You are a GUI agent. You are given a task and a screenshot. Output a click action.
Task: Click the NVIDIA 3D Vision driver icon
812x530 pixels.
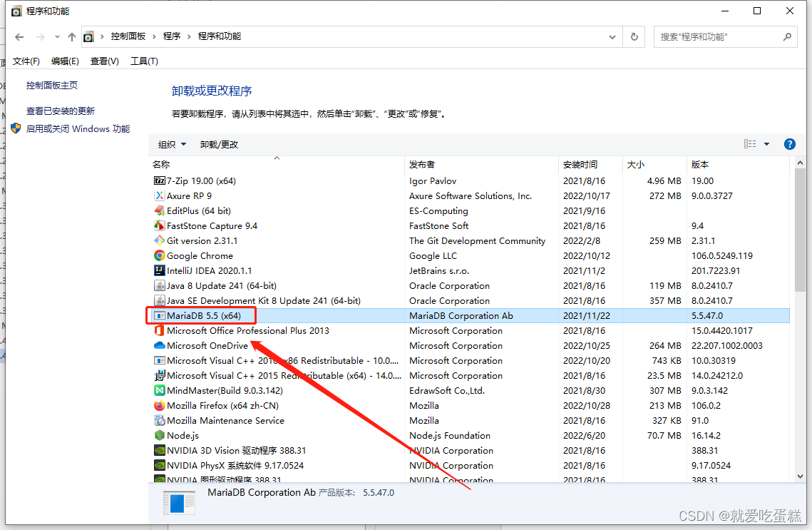(x=160, y=451)
